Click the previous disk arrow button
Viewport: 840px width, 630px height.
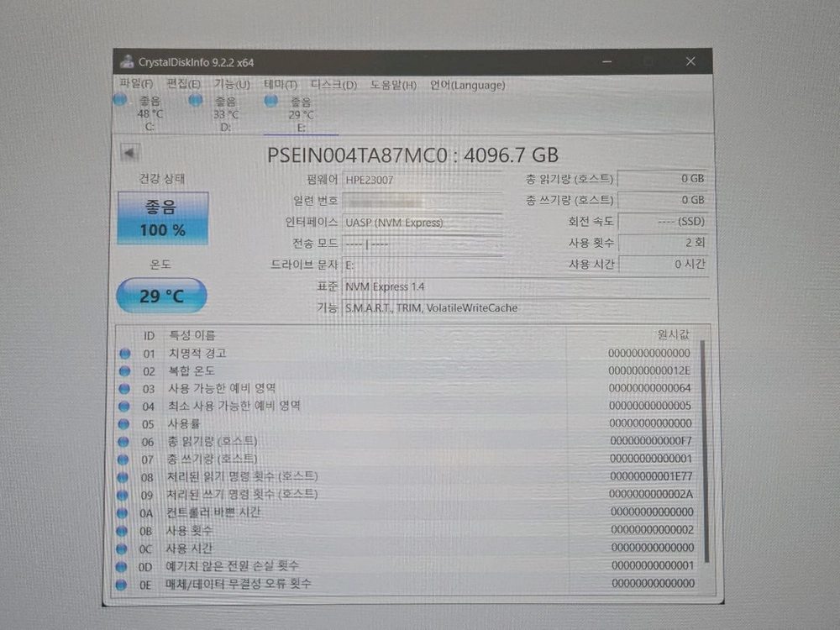tap(130, 153)
